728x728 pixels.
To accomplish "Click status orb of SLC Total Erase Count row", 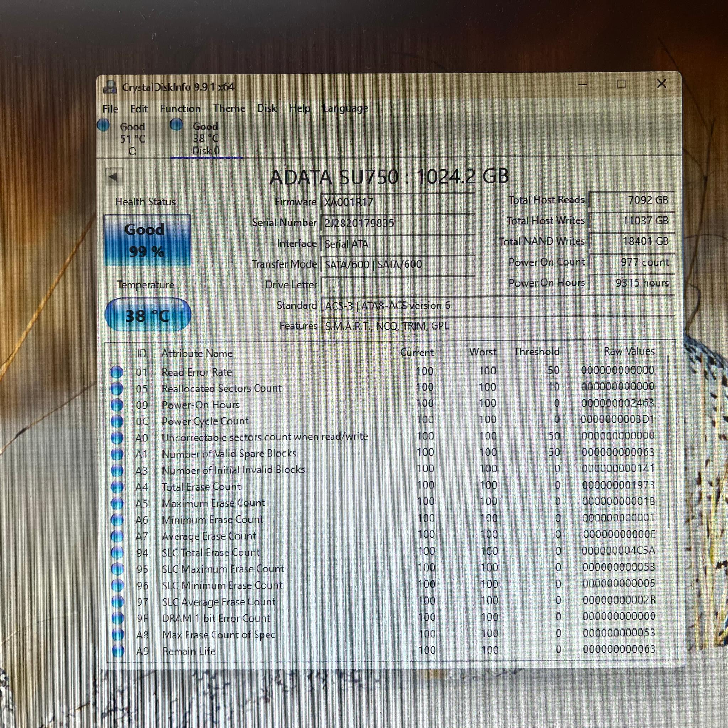I will coord(118,553).
